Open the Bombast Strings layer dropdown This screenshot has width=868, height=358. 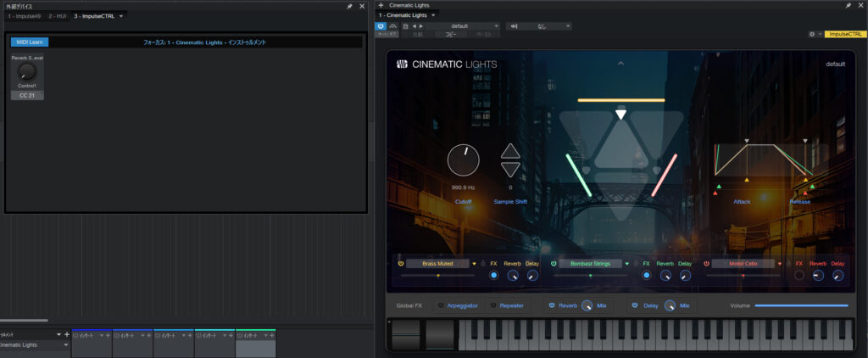tap(626, 264)
